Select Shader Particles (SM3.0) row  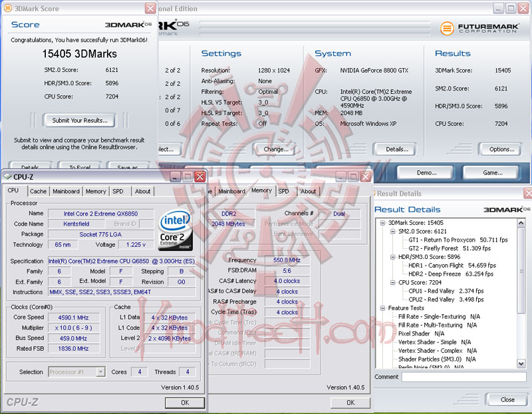coord(437,359)
